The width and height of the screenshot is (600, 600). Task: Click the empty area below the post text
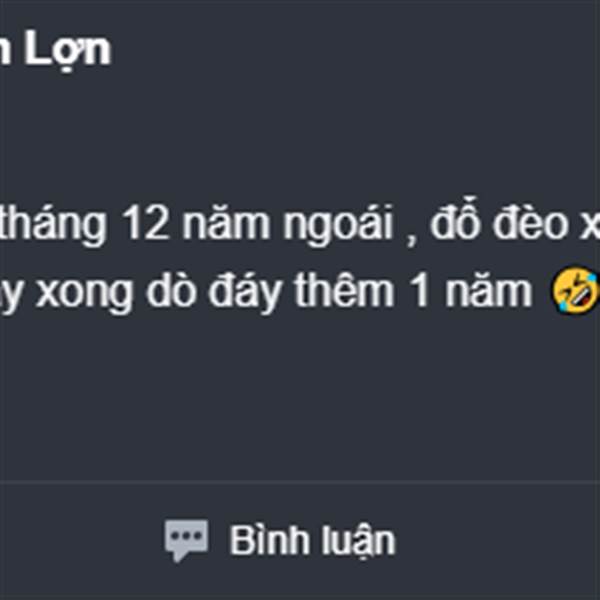tap(300, 398)
